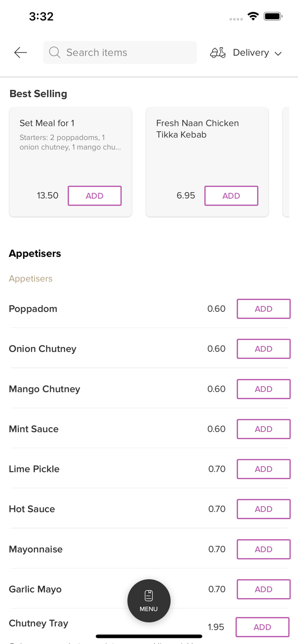298x644 pixels.
Task: Add a Poppadom for 0.60
Action: (264, 308)
